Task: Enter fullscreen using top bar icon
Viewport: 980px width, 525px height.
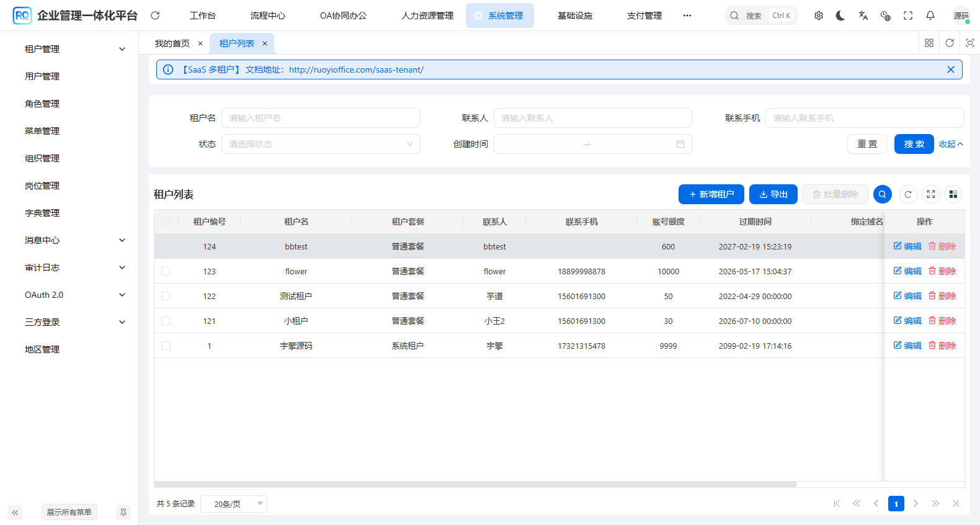Action: pos(907,16)
